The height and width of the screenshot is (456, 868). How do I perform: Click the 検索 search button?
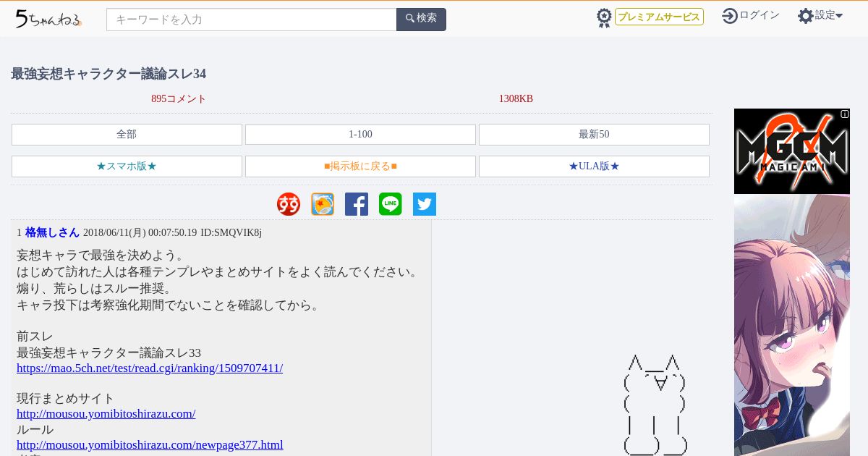coord(421,20)
